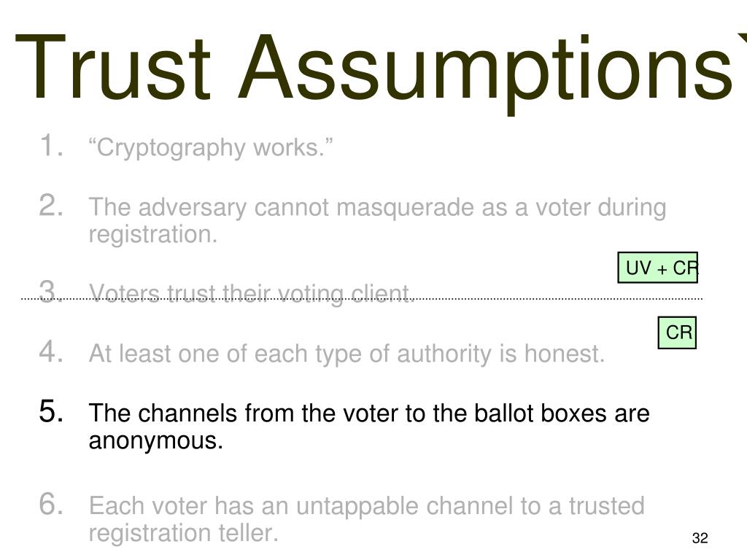Select the "Cryptography works." list item
Screen dimensions: 747x560
[211, 147]
